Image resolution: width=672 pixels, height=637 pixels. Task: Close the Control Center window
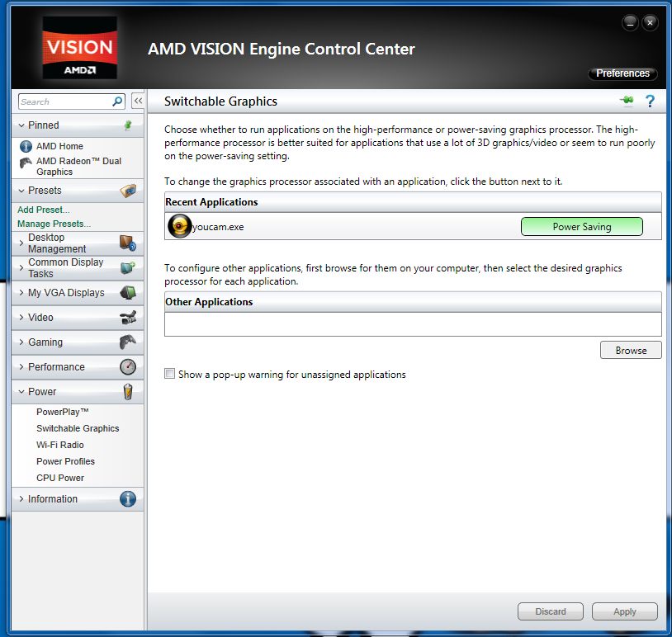click(650, 23)
